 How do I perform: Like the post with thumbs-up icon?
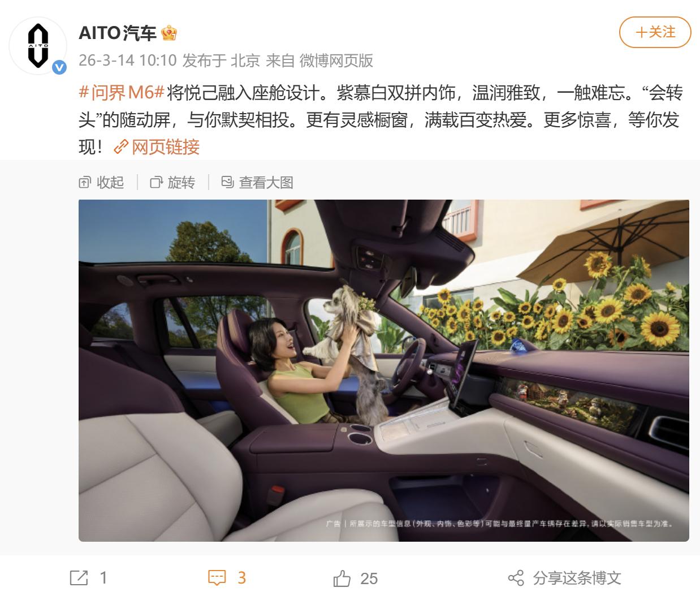coord(342,578)
